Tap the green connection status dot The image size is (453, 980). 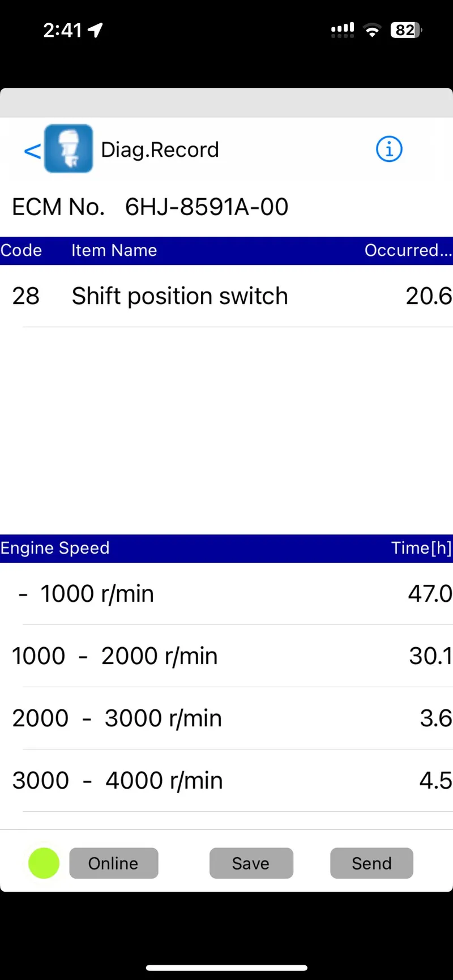(44, 863)
